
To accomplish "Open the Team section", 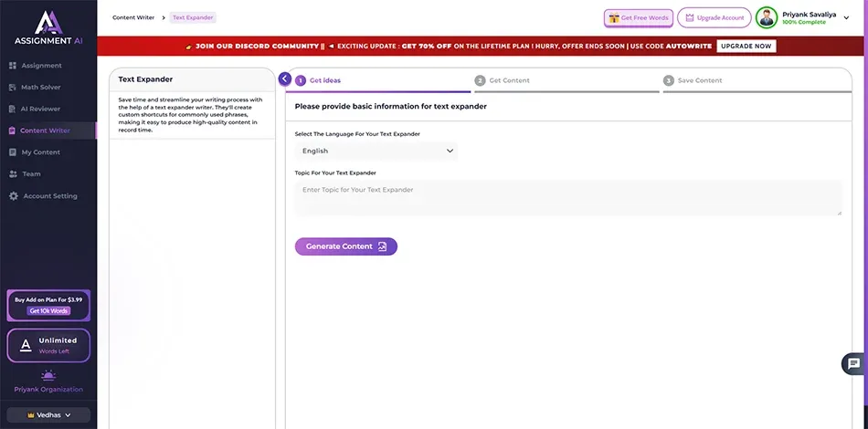I will coord(31,174).
